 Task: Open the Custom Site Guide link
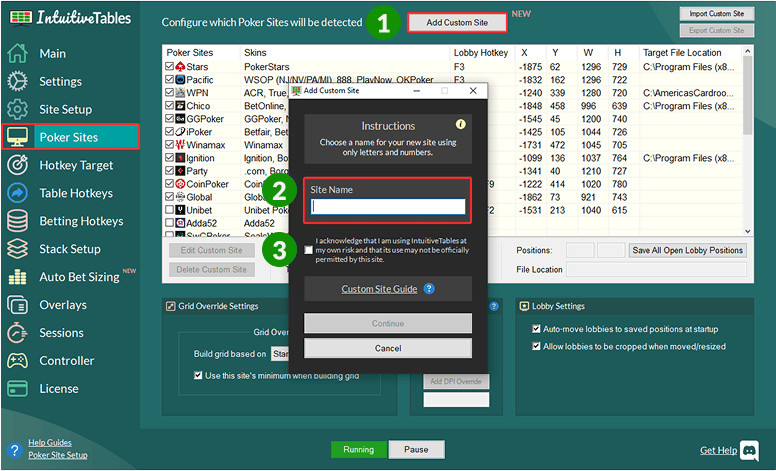[379, 289]
